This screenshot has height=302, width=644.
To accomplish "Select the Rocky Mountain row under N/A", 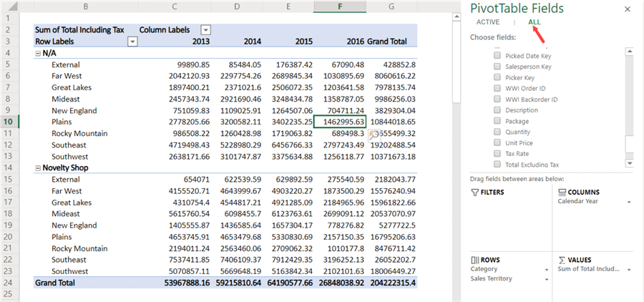I will (x=85, y=134).
